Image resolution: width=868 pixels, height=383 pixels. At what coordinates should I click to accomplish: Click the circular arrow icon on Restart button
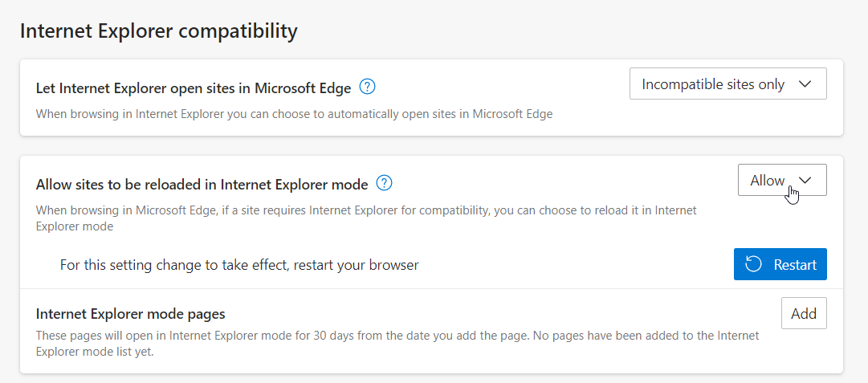point(753,265)
